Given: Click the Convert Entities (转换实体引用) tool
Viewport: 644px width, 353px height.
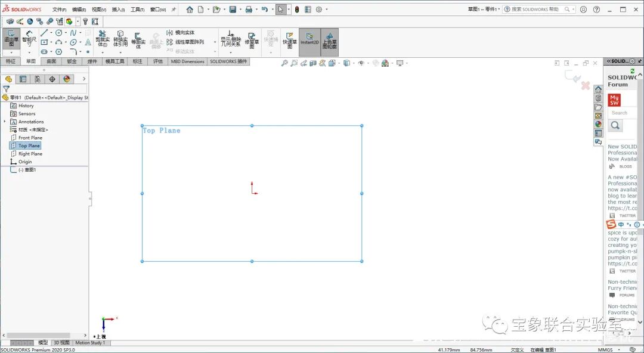Looking at the screenshot, I should click(x=120, y=39).
